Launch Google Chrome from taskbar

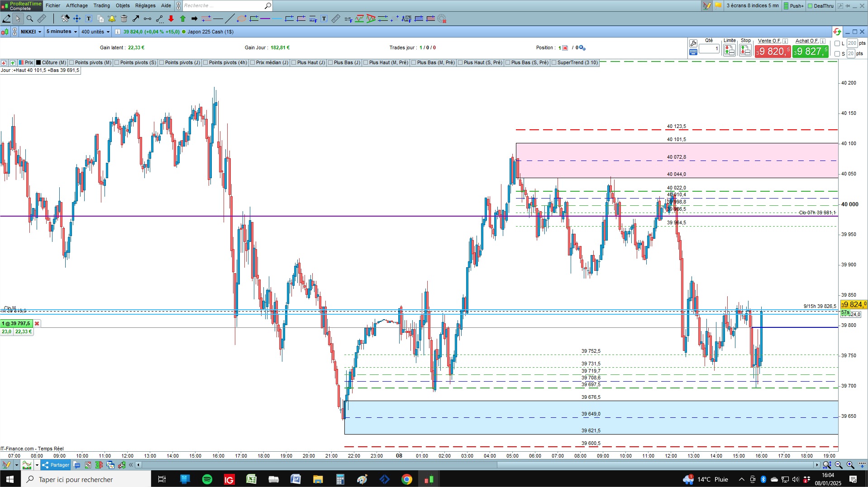click(407, 479)
